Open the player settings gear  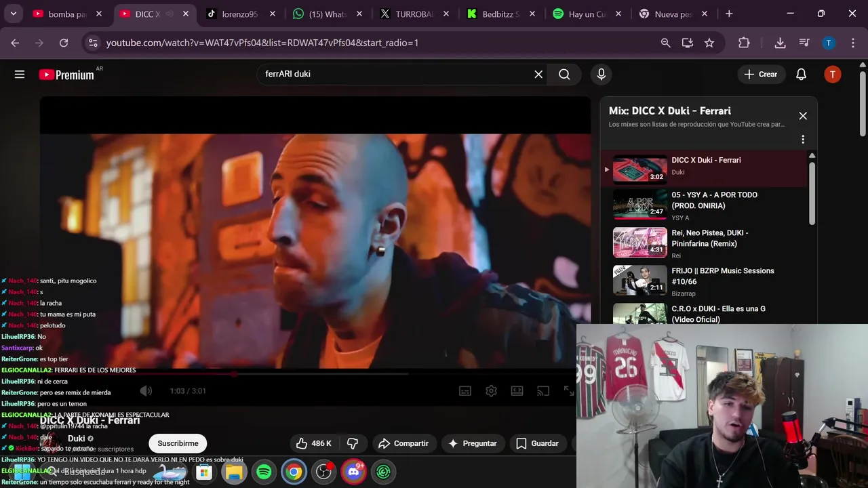[x=491, y=391]
